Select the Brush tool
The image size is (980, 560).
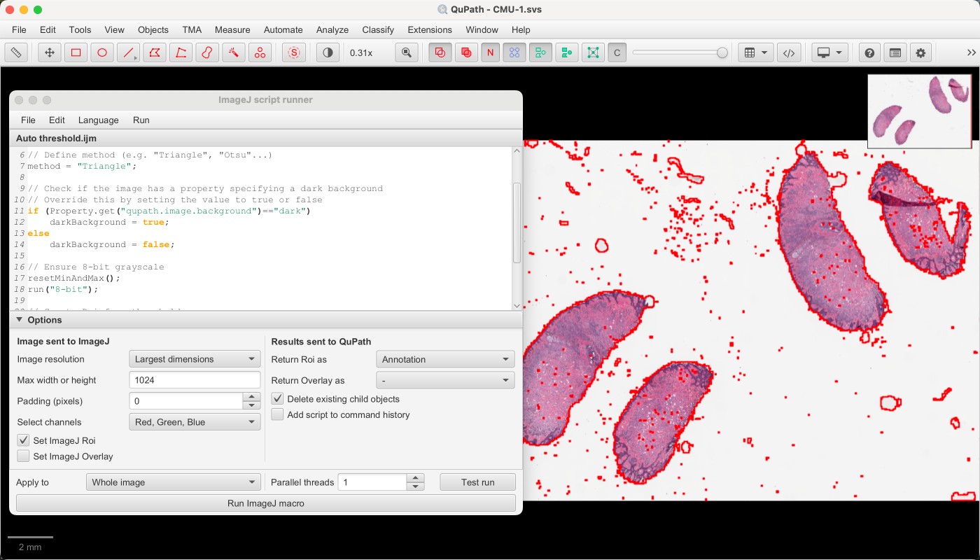pos(207,52)
